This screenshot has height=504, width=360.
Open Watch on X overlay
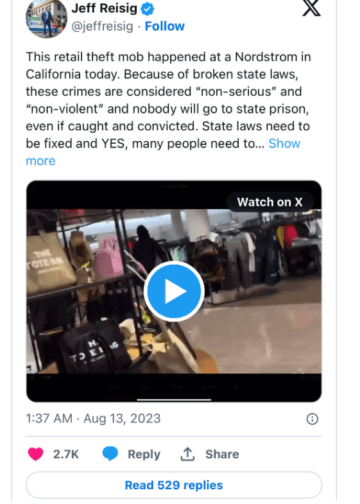click(x=270, y=202)
